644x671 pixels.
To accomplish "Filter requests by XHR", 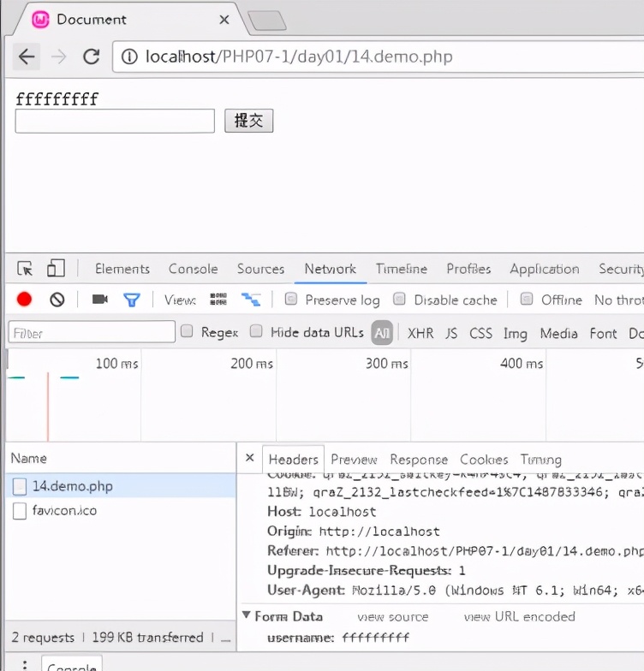I will coord(420,333).
